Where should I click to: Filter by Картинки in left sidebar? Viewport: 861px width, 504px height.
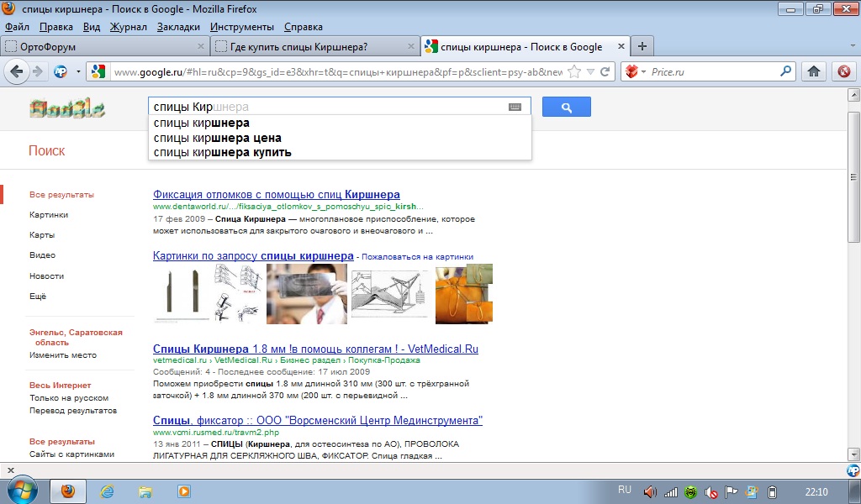pos(49,215)
